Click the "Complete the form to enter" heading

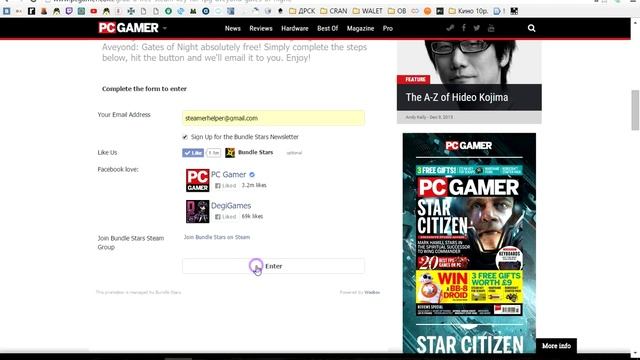(x=144, y=89)
